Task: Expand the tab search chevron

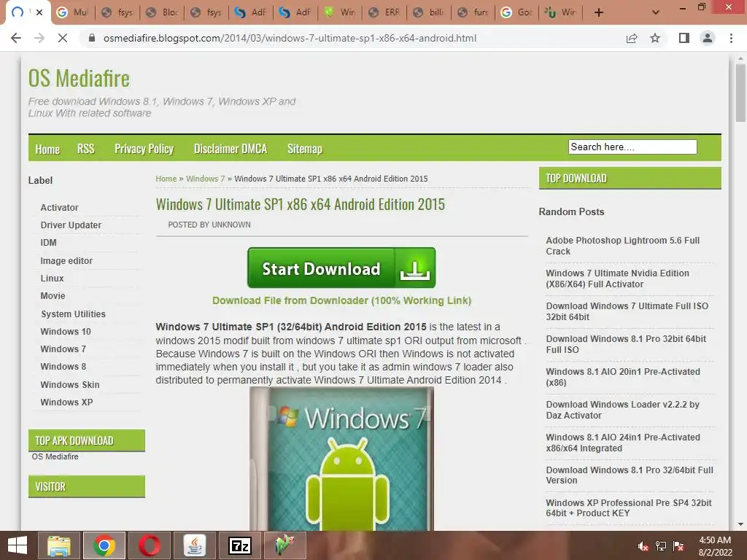Action: [x=656, y=12]
